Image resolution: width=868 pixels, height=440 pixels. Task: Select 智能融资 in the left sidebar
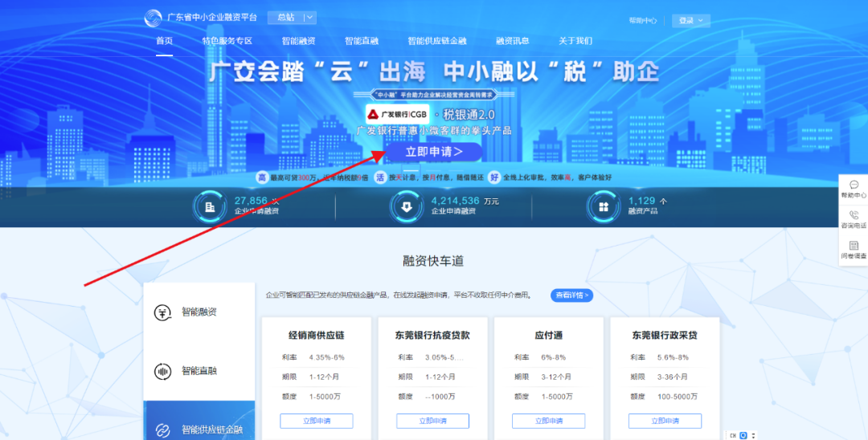pyautogui.click(x=199, y=312)
